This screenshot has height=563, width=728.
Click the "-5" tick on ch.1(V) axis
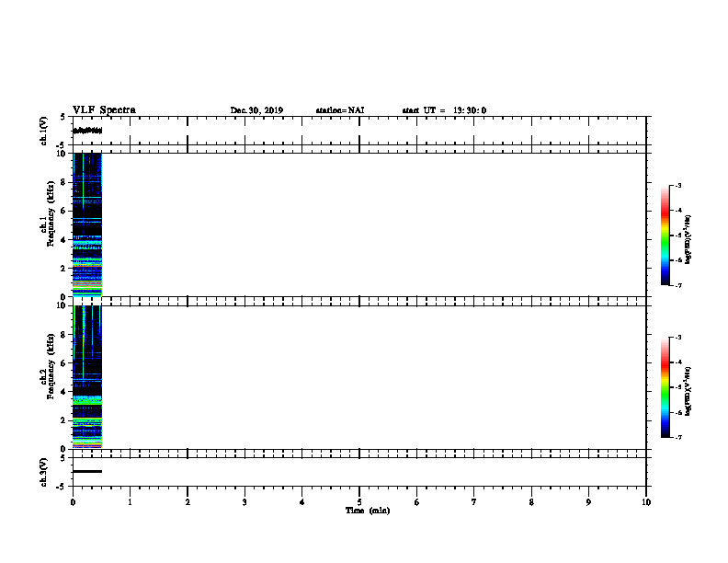63,145
